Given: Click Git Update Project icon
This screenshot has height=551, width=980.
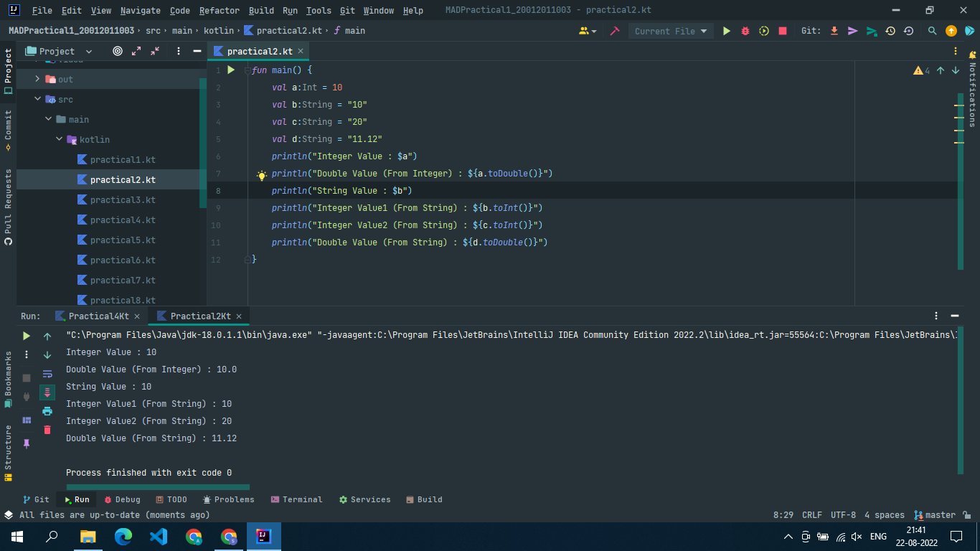Looking at the screenshot, I should (834, 31).
